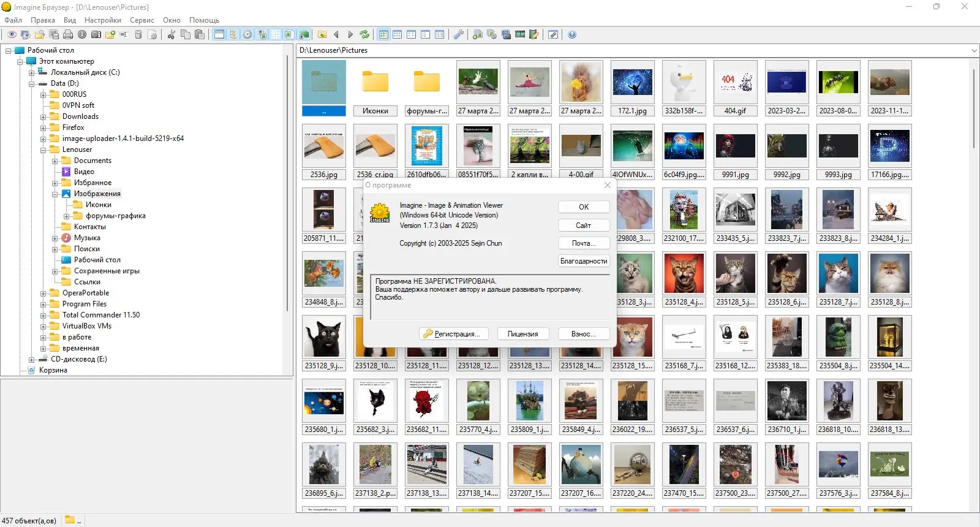Open the path bar dropdown arrow

pyautogui.click(x=974, y=50)
